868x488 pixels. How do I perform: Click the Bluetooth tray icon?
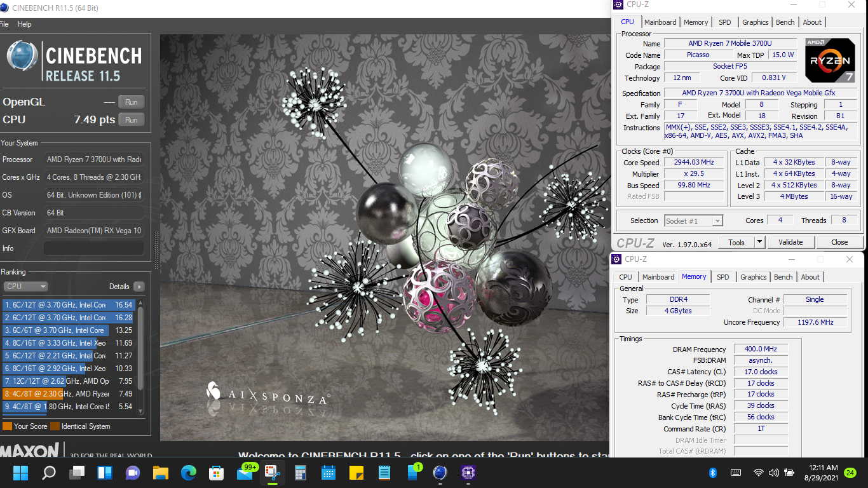[713, 473]
